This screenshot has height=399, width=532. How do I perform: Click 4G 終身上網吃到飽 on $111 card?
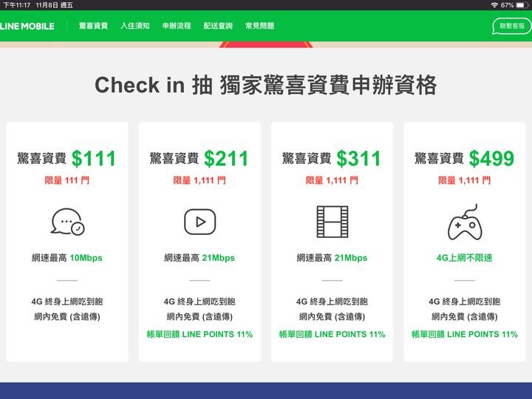pyautogui.click(x=67, y=301)
